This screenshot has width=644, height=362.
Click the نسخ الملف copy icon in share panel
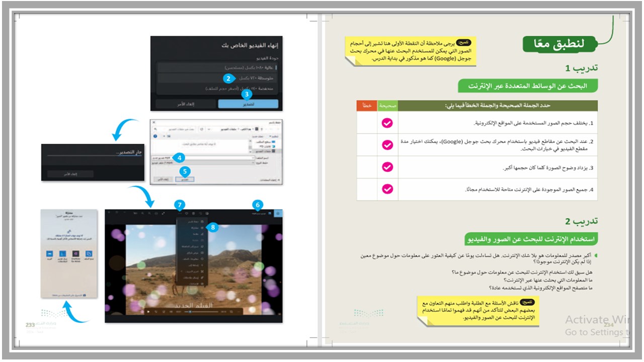coord(89,253)
